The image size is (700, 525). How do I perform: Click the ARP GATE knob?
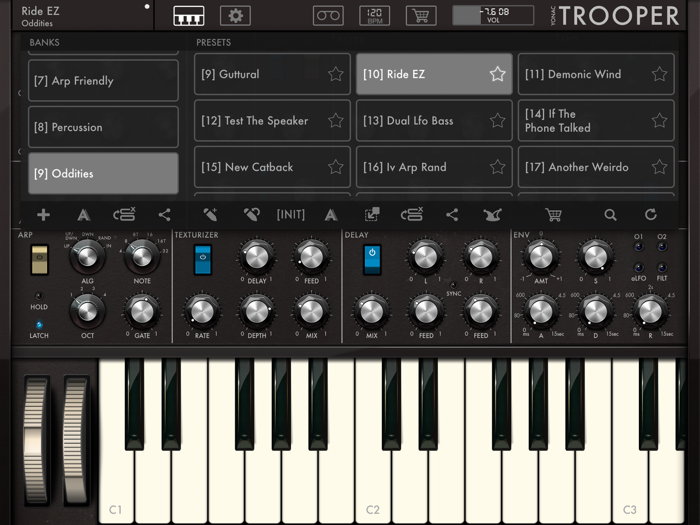point(142,312)
